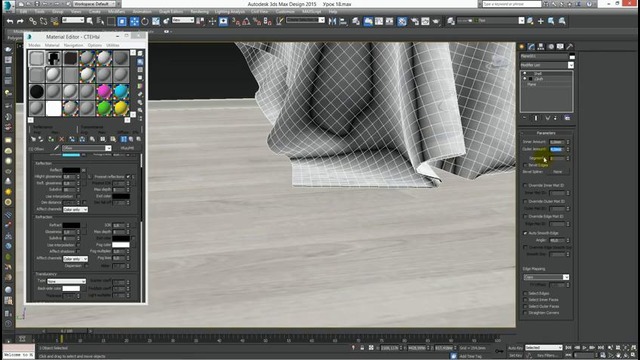This screenshot has width=640, height=360.
Task: Click the Back-side color swatch
Action: [71, 288]
